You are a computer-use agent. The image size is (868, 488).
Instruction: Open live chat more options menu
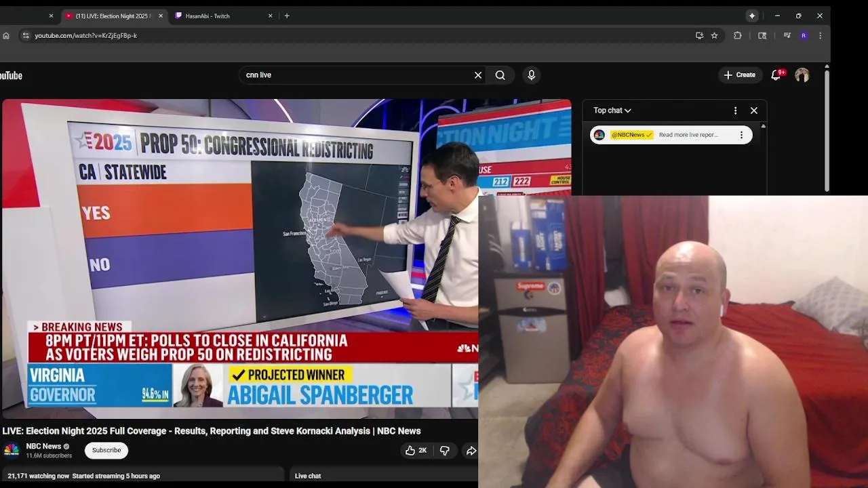tap(735, 110)
